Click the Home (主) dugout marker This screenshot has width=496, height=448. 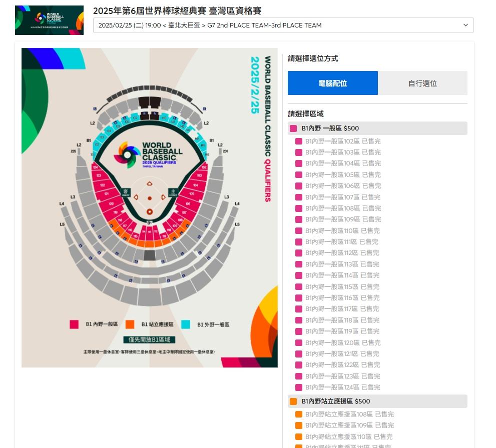[173, 192]
